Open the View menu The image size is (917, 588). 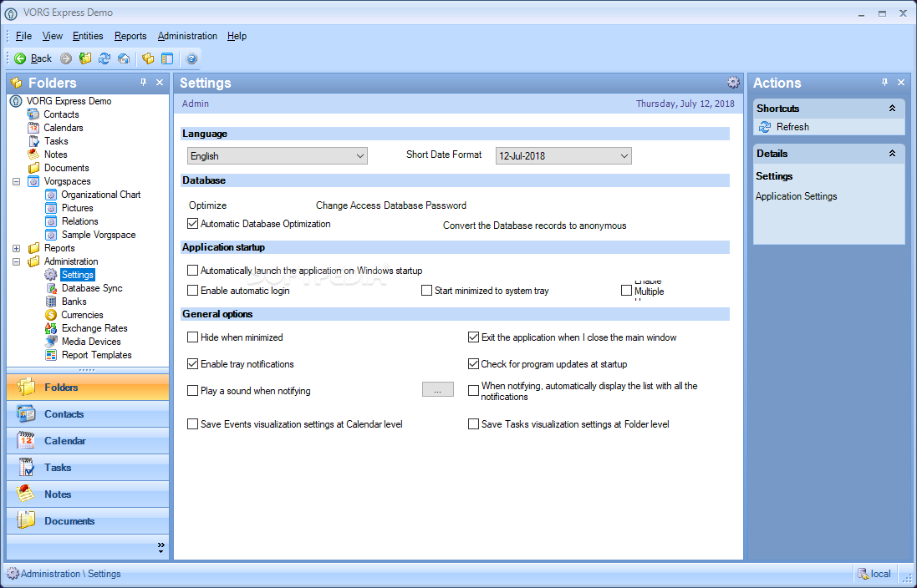(53, 36)
